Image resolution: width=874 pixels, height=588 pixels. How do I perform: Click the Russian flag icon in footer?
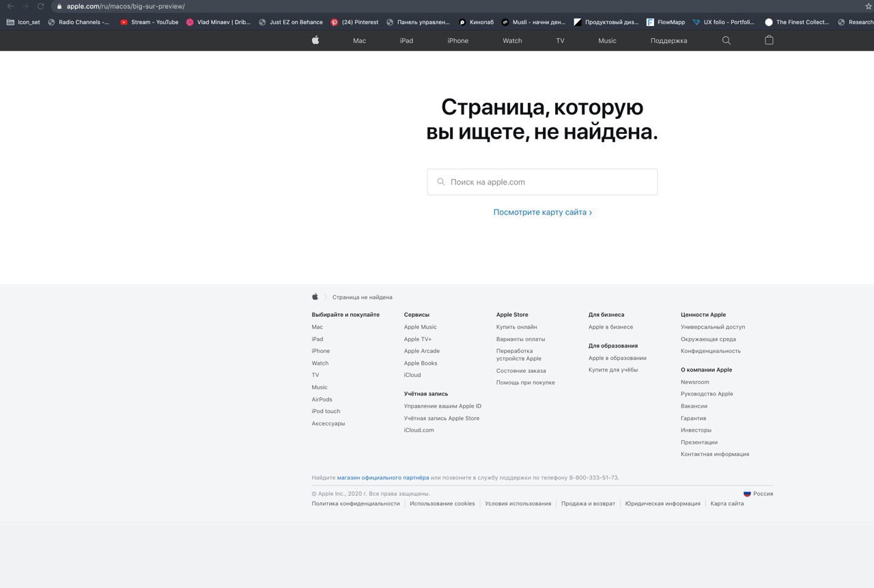click(x=747, y=493)
